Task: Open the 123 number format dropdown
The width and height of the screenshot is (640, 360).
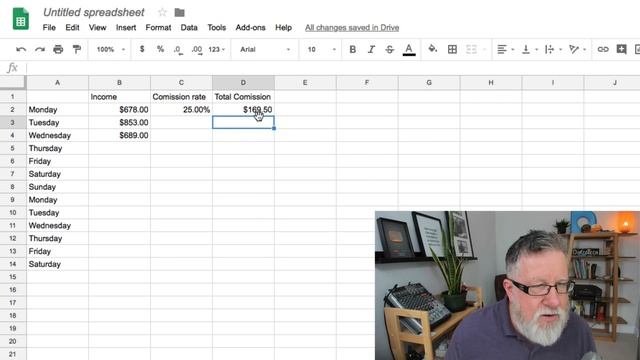Action: coord(216,49)
